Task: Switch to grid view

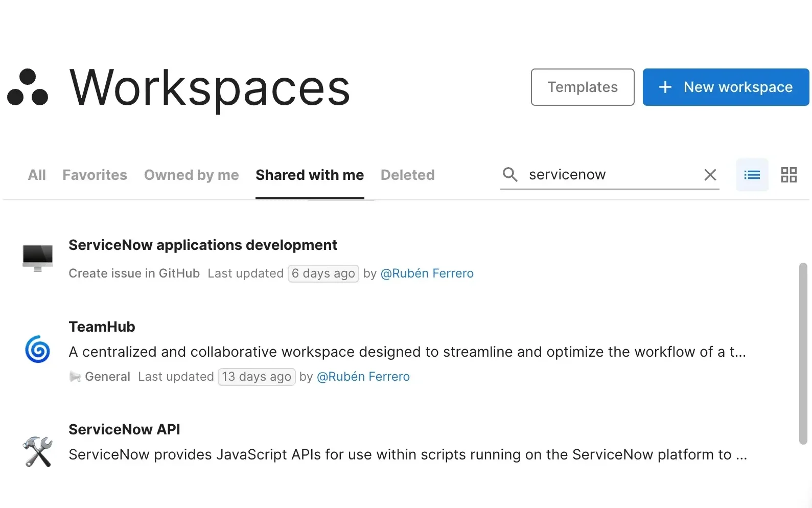Action: [789, 175]
